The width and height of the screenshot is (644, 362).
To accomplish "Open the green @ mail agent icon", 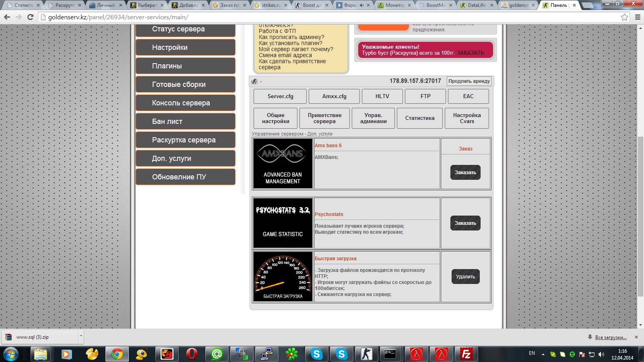I will coord(217,354).
